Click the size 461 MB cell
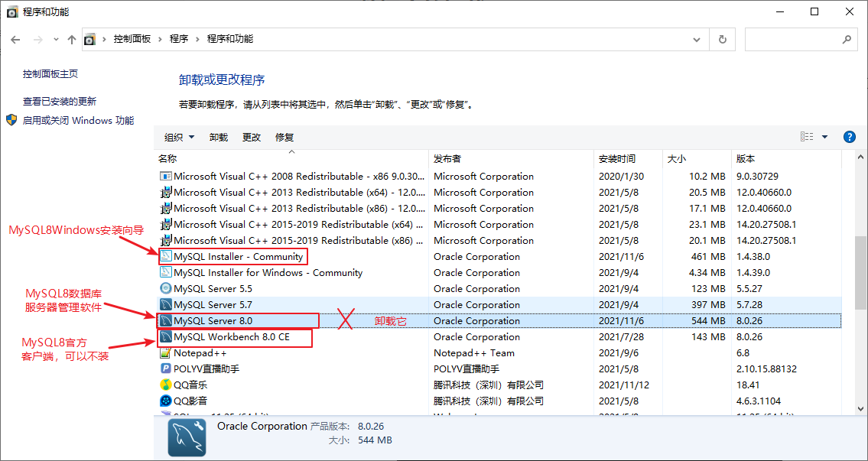 coord(708,256)
